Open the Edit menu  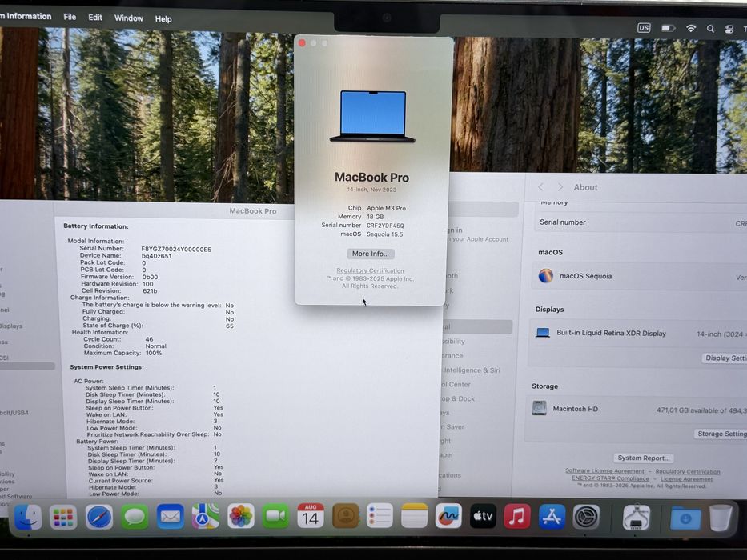(x=95, y=17)
